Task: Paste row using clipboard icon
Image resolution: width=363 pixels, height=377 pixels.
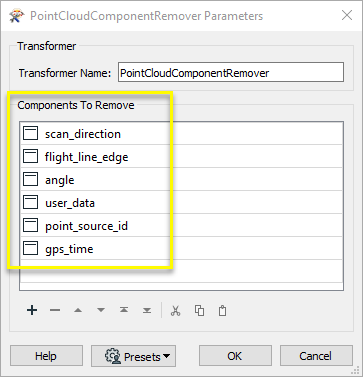Action: coord(222,310)
